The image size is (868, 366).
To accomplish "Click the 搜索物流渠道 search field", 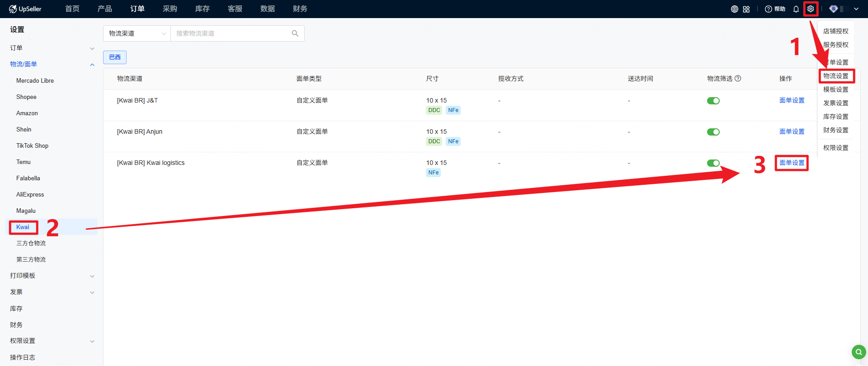I will click(231, 33).
